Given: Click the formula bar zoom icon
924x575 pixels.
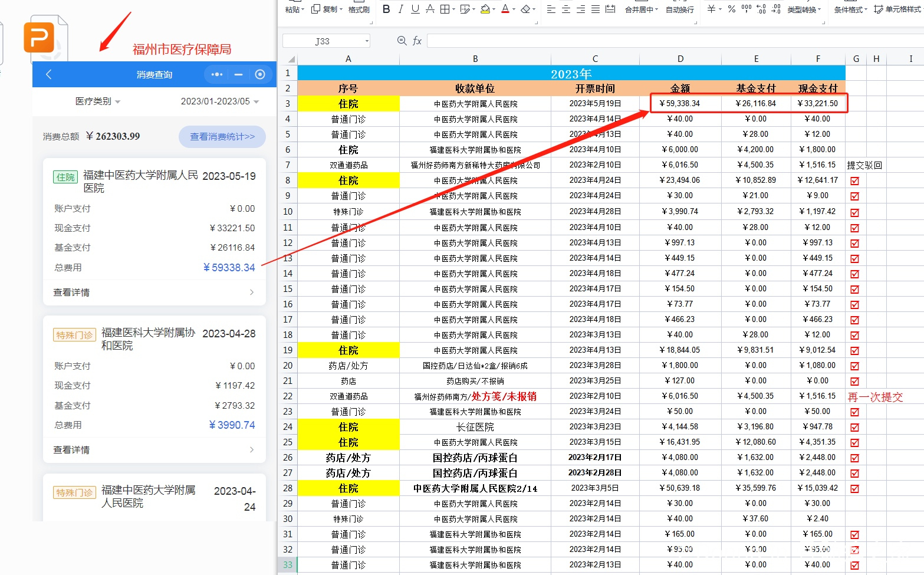Looking at the screenshot, I should click(402, 41).
